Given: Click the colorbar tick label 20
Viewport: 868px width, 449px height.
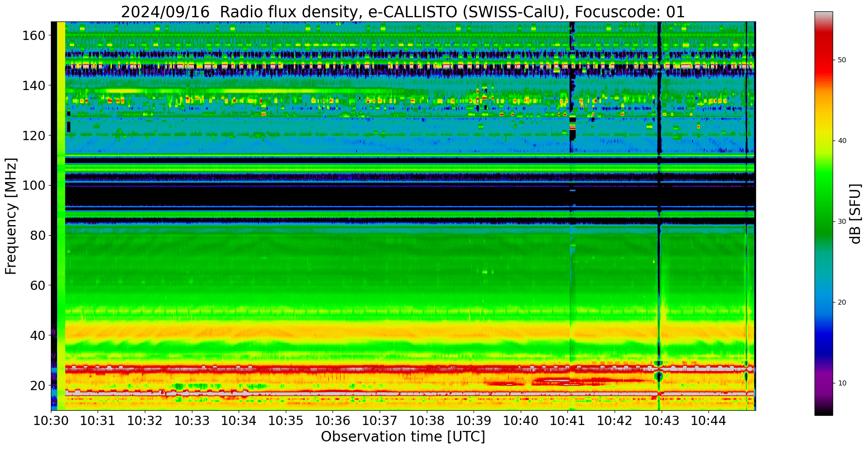Looking at the screenshot, I should (842, 303).
